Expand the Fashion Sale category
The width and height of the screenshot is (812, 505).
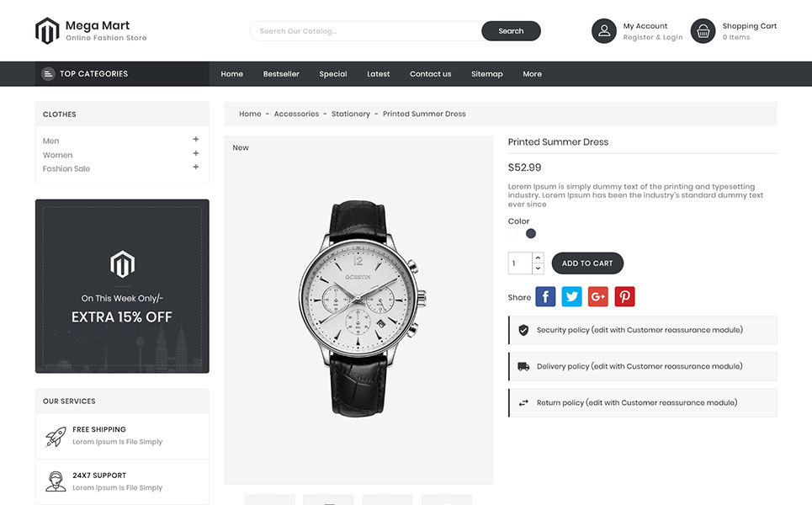(196, 167)
